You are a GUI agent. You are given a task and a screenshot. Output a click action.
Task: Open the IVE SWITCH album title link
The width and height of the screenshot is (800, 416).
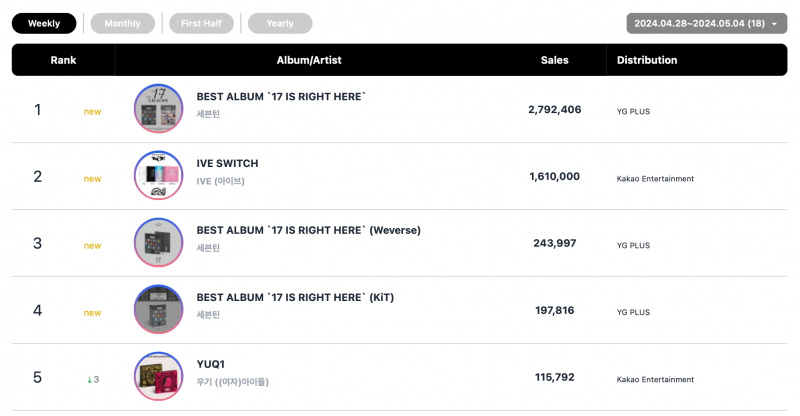click(x=228, y=163)
